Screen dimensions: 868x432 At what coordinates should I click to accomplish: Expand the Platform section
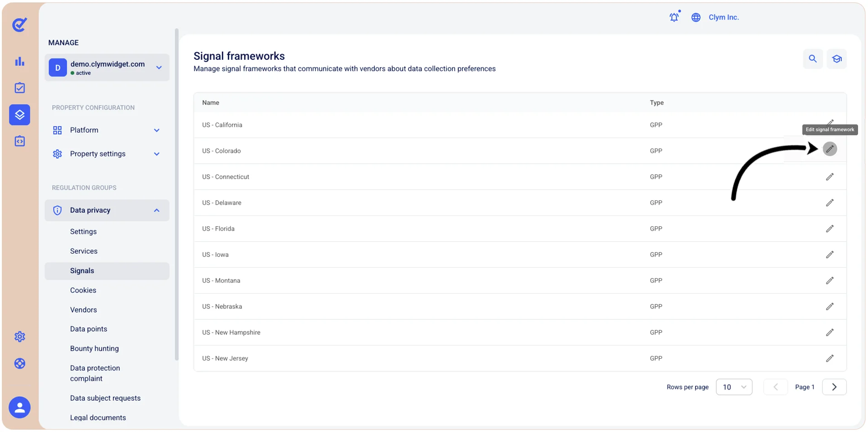pyautogui.click(x=107, y=130)
